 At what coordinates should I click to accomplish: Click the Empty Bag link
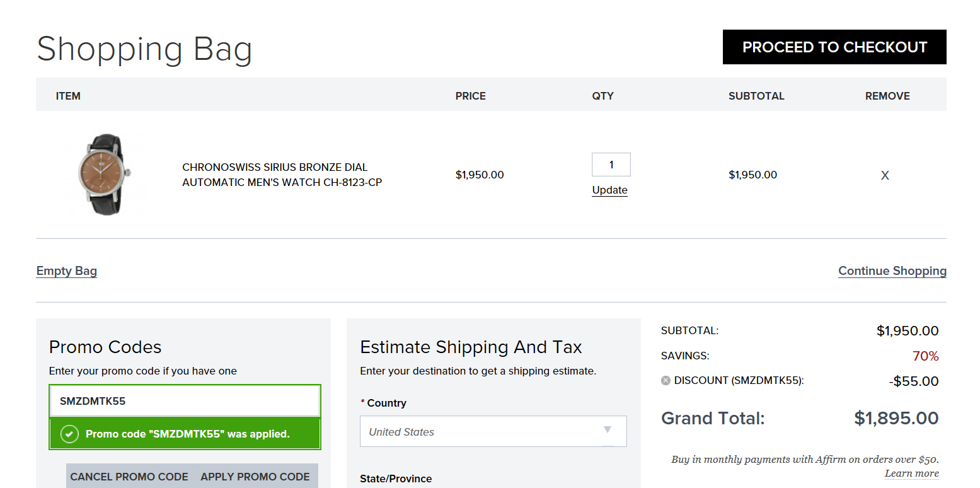click(67, 271)
